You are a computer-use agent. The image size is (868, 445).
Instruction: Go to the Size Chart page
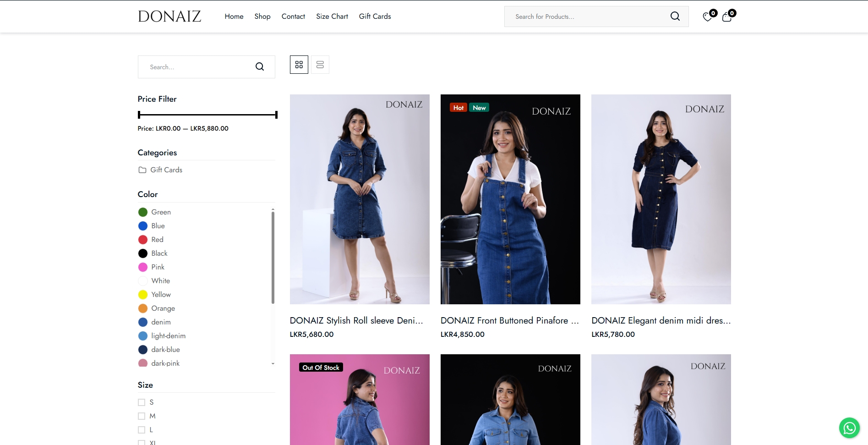click(332, 16)
